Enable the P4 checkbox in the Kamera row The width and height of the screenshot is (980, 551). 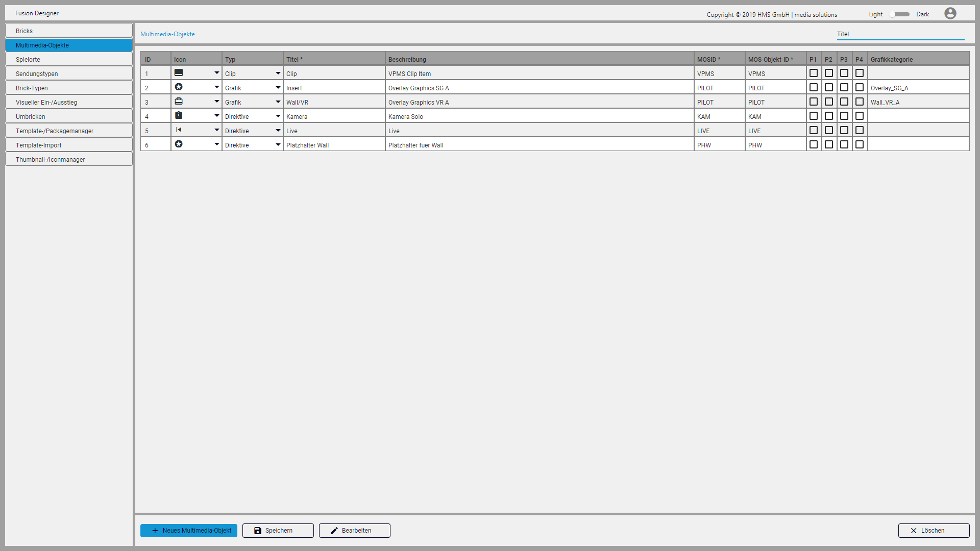click(860, 116)
